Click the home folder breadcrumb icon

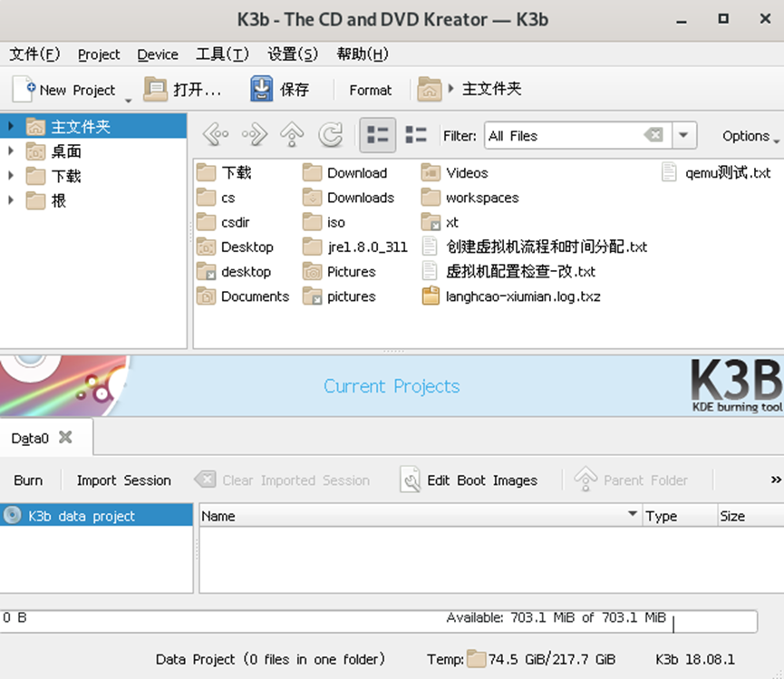coord(429,90)
